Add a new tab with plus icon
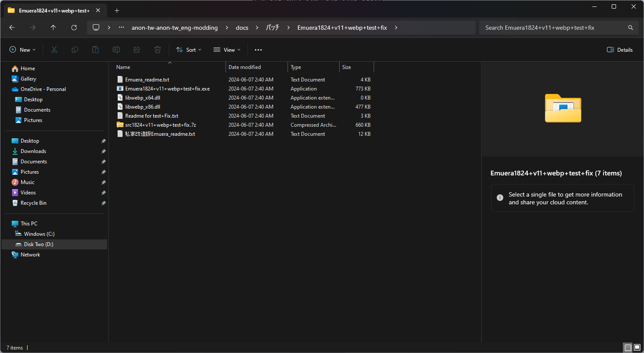Image resolution: width=644 pixels, height=353 pixels. (x=117, y=10)
